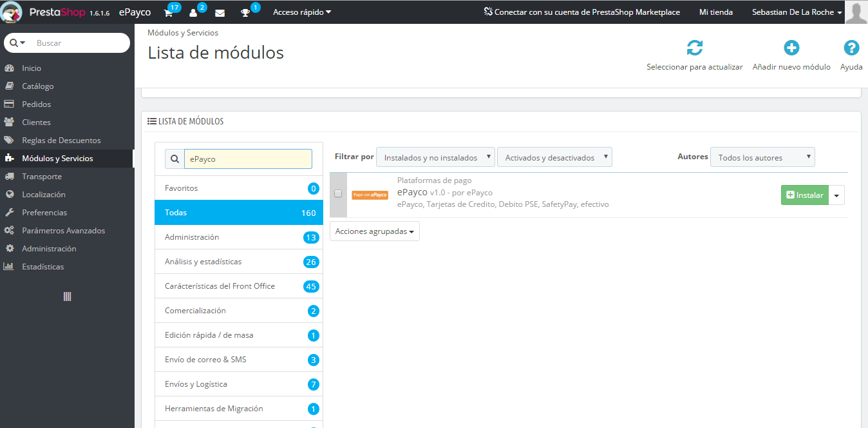Expand the Instalar button dropdown arrow
The image size is (868, 428).
pos(836,195)
